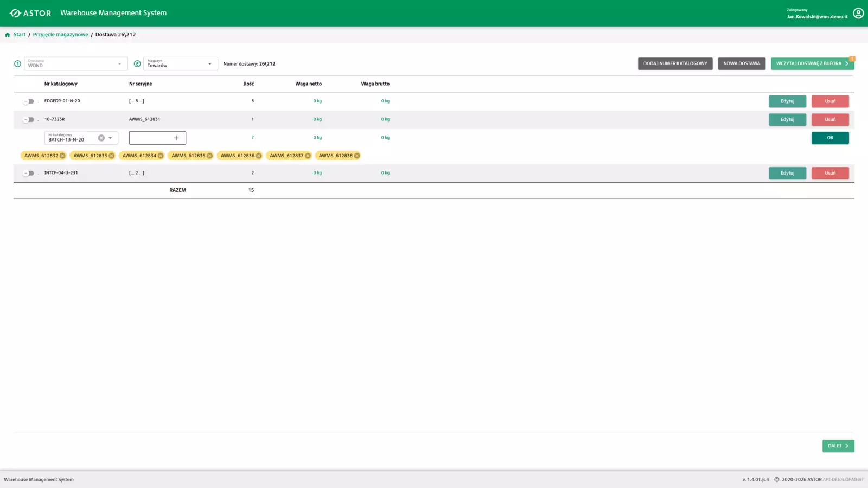Click the ASTOR logo in header
The height and width of the screenshot is (488, 868).
[x=30, y=13]
